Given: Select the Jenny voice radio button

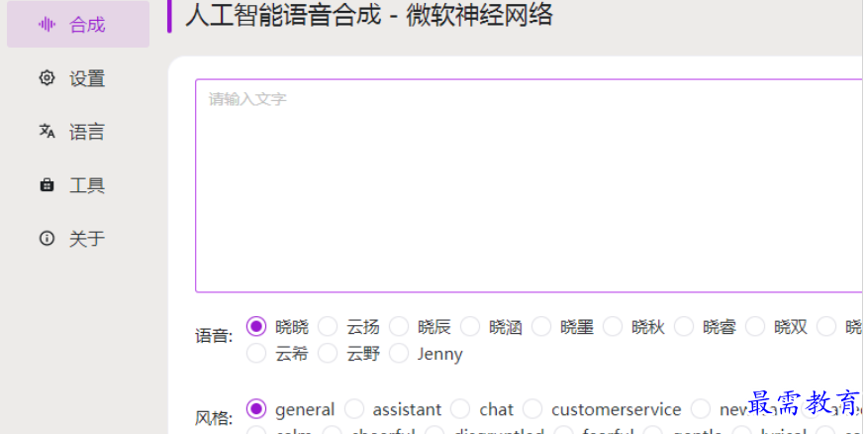Looking at the screenshot, I should (399, 354).
